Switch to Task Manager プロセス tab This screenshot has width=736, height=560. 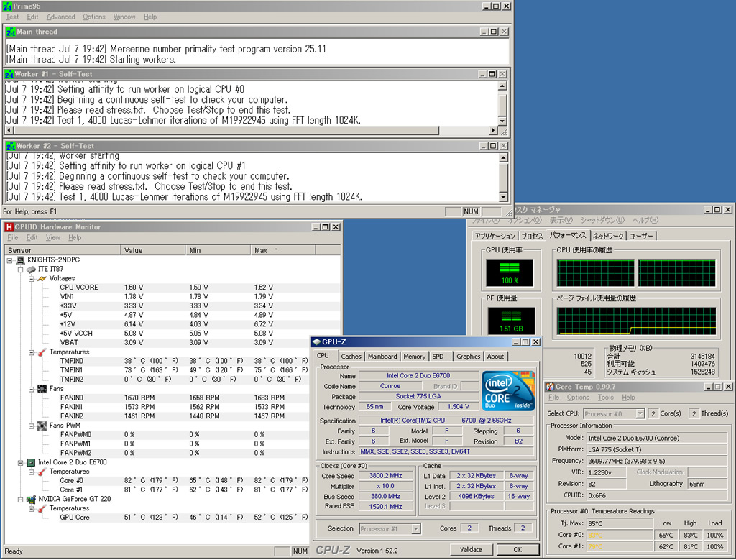point(532,236)
